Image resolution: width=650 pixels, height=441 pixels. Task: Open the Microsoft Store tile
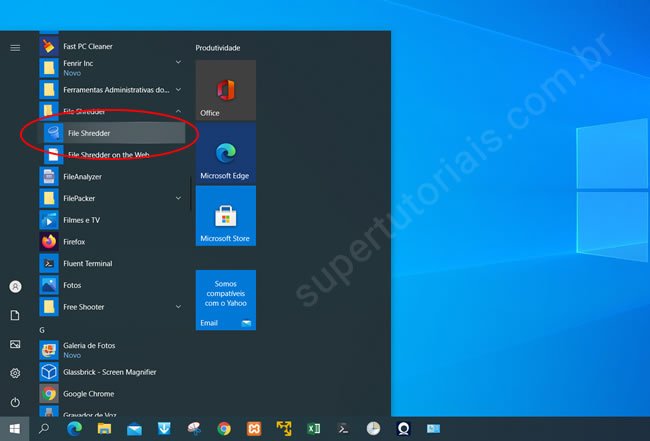[225, 216]
